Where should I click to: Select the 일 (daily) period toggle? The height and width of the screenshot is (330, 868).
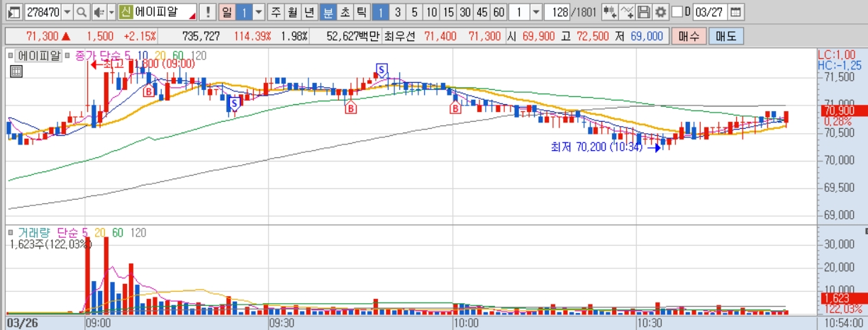click(x=226, y=12)
